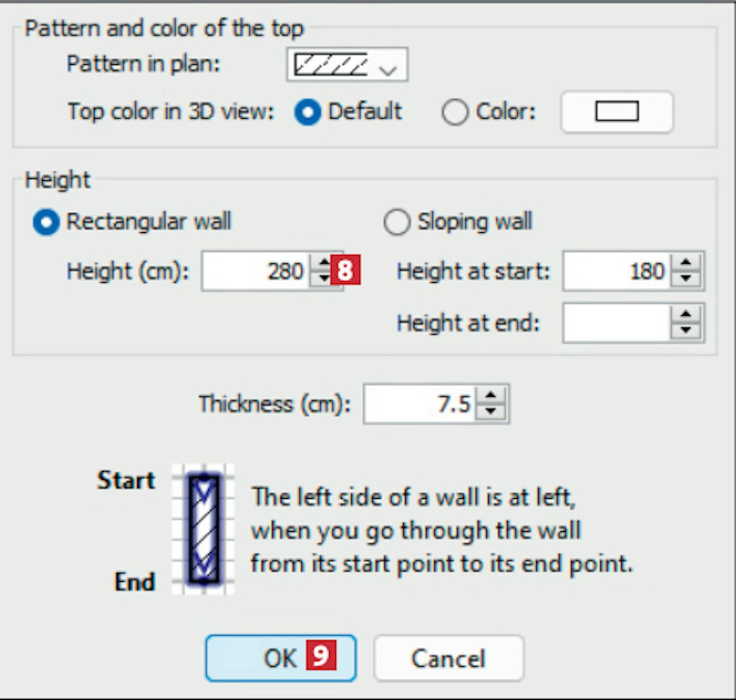
Task: Increase Height at start value
Action: click(x=686, y=263)
